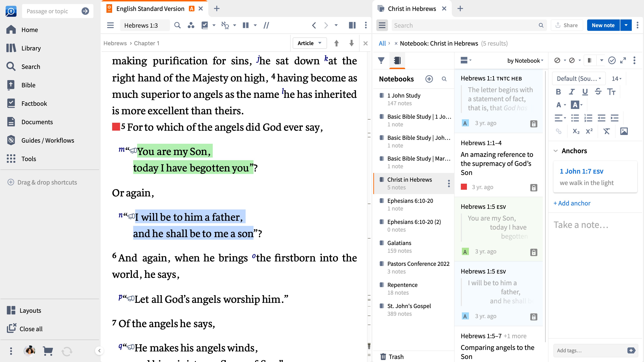Open the New note dropdown arrow

[x=626, y=25]
